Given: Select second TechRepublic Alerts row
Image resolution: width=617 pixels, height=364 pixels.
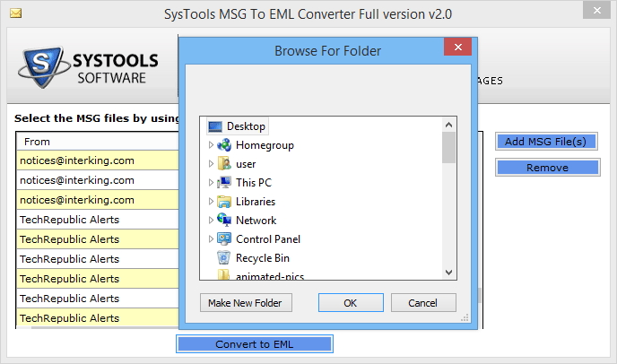Looking at the screenshot, I should point(97,238).
